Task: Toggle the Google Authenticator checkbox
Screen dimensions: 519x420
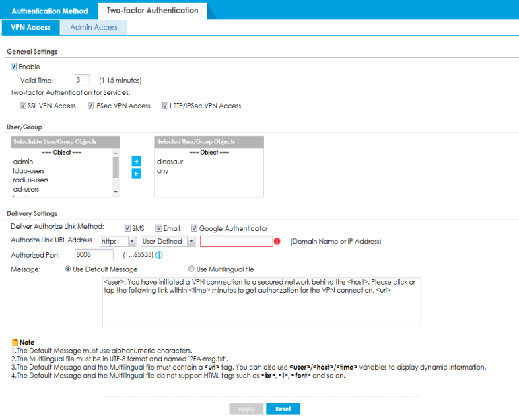Action: tap(194, 228)
